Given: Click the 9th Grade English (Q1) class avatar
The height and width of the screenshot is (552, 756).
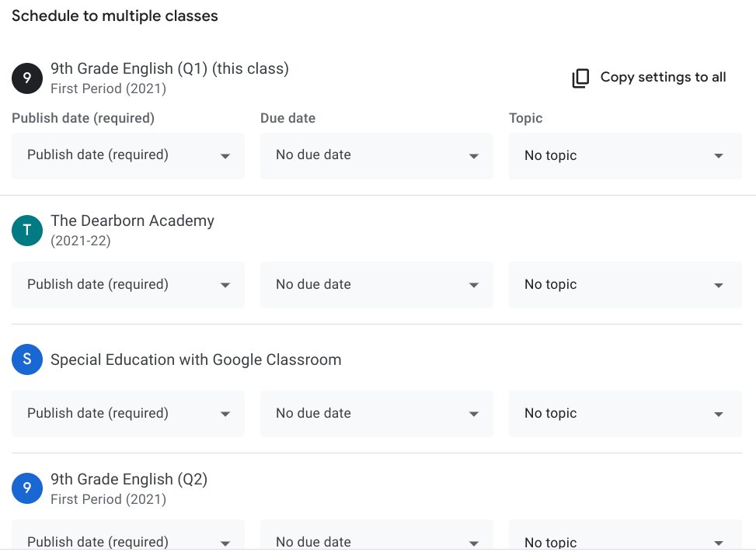Looking at the screenshot, I should point(27,78).
